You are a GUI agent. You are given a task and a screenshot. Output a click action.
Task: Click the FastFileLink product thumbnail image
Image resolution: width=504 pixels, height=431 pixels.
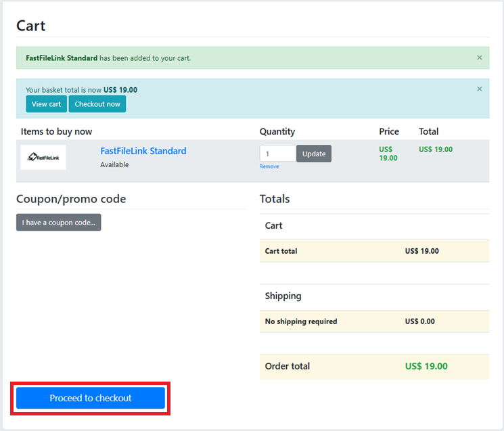pyautogui.click(x=43, y=157)
